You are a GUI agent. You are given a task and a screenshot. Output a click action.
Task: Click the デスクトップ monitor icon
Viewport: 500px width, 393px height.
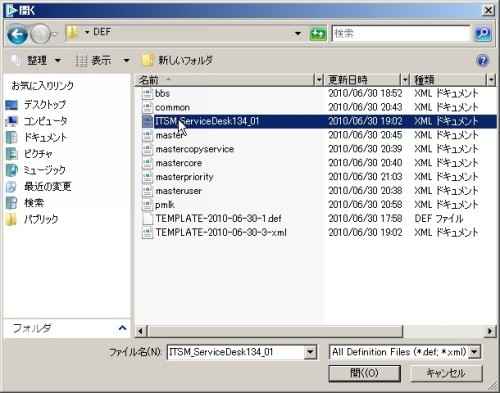(11, 105)
